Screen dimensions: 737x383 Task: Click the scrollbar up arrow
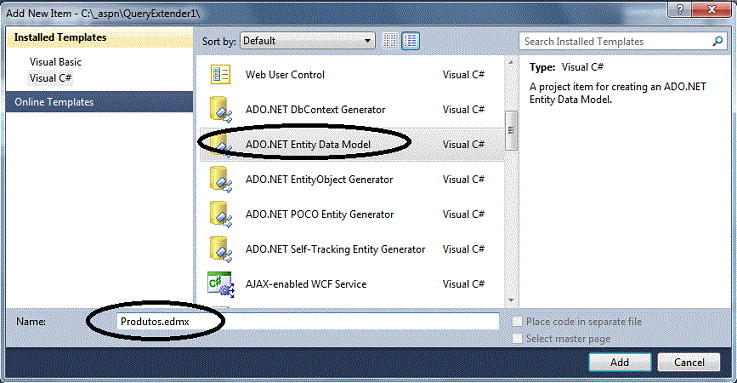(511, 62)
